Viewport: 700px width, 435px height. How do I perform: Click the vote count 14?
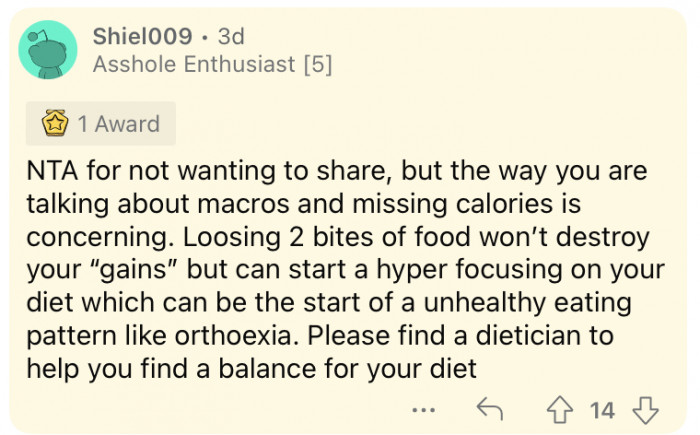(602, 410)
